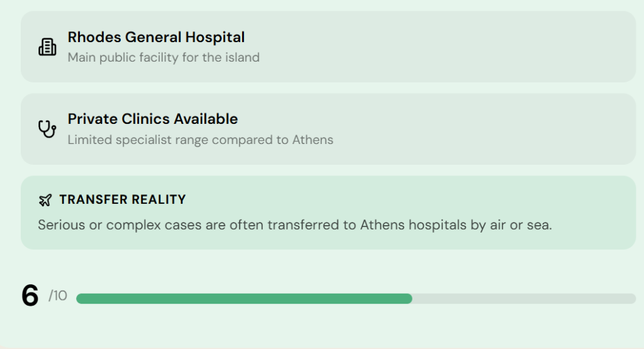Click 'Limited specialist range' subtitle text
This screenshot has height=349, width=644.
click(138, 139)
